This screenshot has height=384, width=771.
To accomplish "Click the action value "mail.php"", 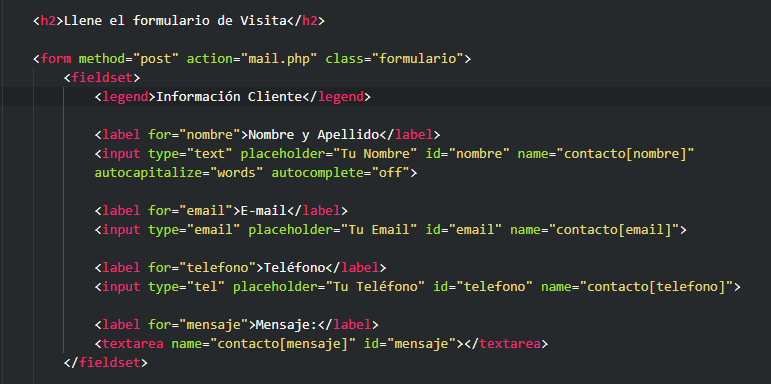I will [x=279, y=59].
